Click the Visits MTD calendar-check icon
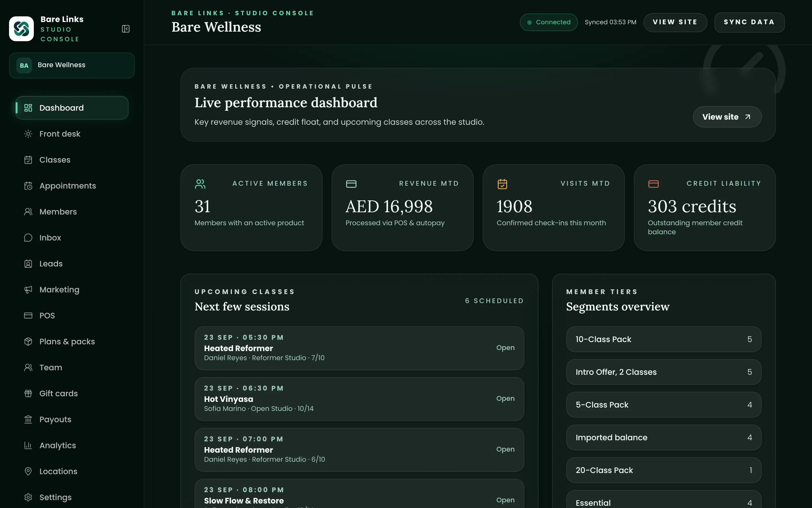The height and width of the screenshot is (508, 812). pyautogui.click(x=502, y=184)
